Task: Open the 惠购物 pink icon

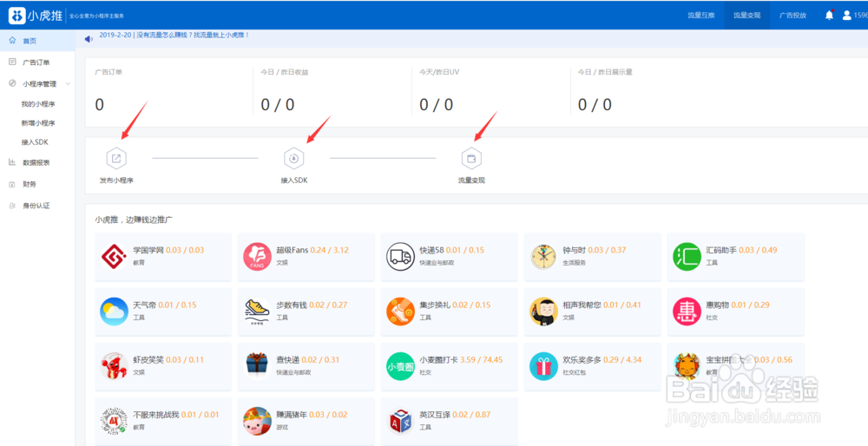Action: [687, 312]
